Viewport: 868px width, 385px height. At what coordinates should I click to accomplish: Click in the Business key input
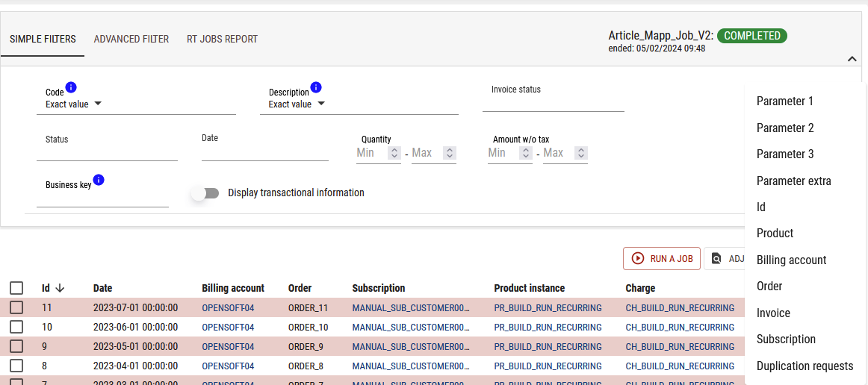coord(102,199)
